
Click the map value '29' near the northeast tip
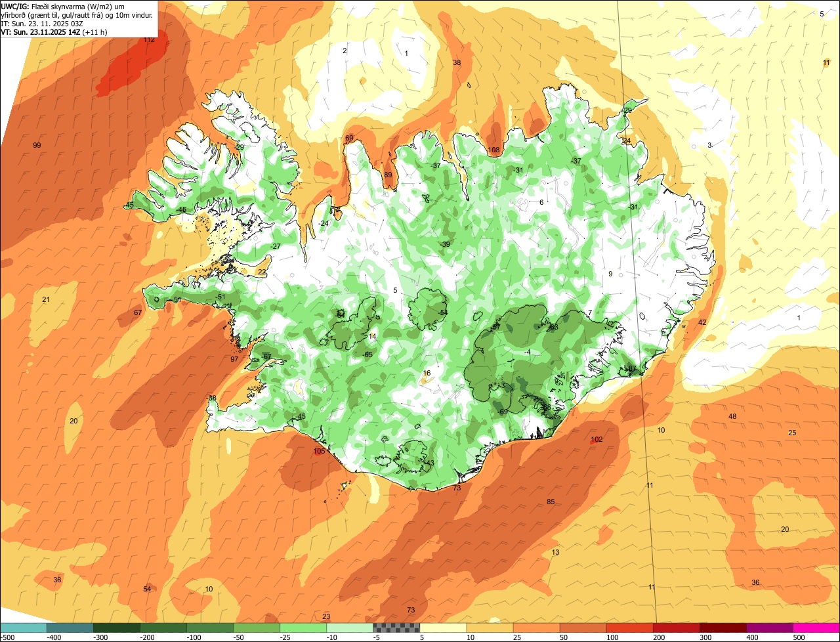click(627, 110)
